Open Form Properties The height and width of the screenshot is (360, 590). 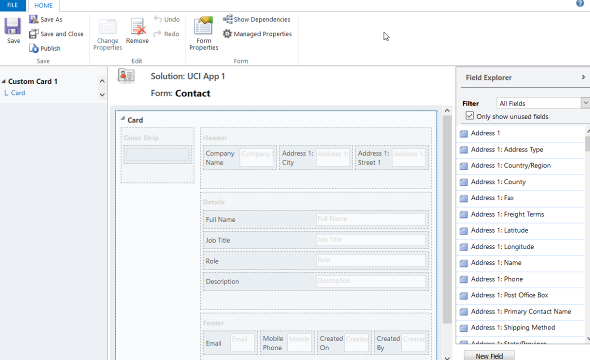204,34
